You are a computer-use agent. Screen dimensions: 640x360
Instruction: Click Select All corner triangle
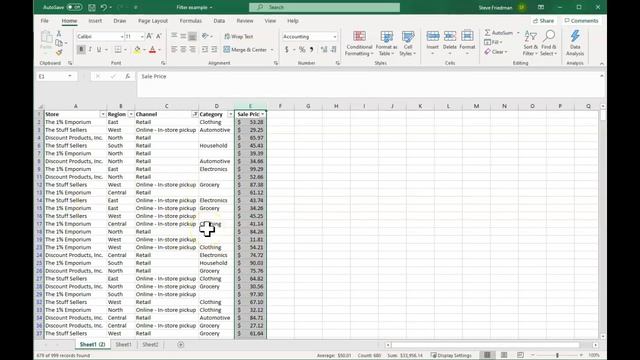[x=40, y=106]
